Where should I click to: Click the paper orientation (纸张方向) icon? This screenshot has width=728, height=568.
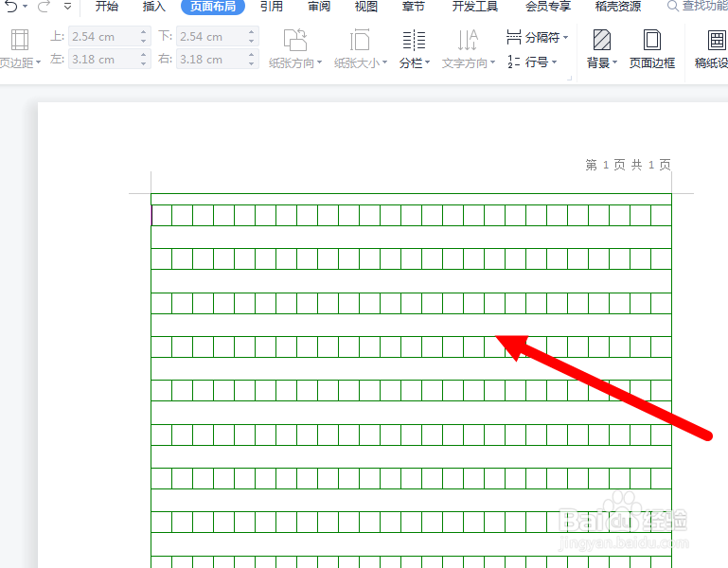pyautogui.click(x=295, y=40)
